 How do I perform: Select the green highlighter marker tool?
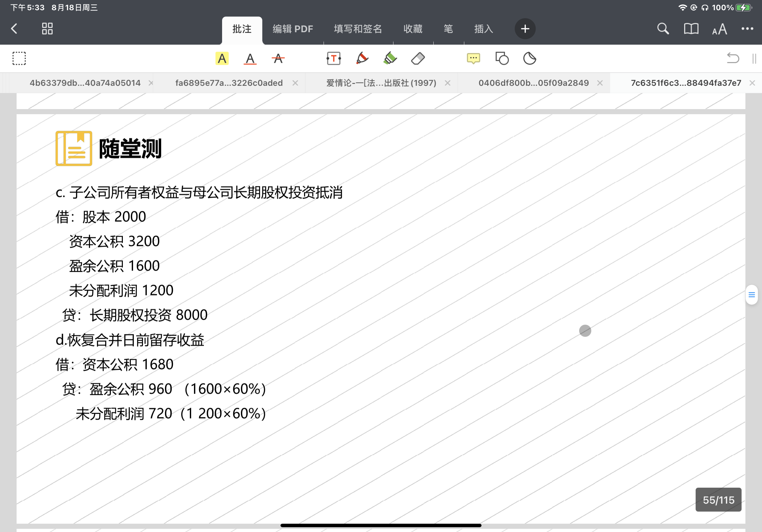(390, 58)
